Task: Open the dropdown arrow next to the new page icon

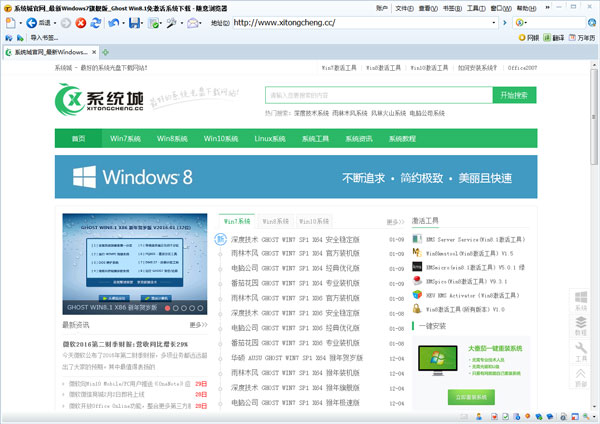Action: [21, 23]
